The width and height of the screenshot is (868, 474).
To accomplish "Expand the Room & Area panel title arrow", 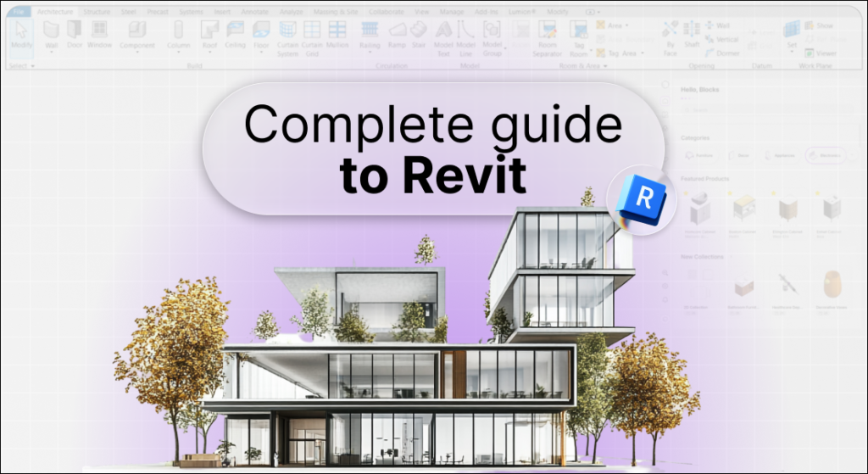I will click(x=605, y=66).
